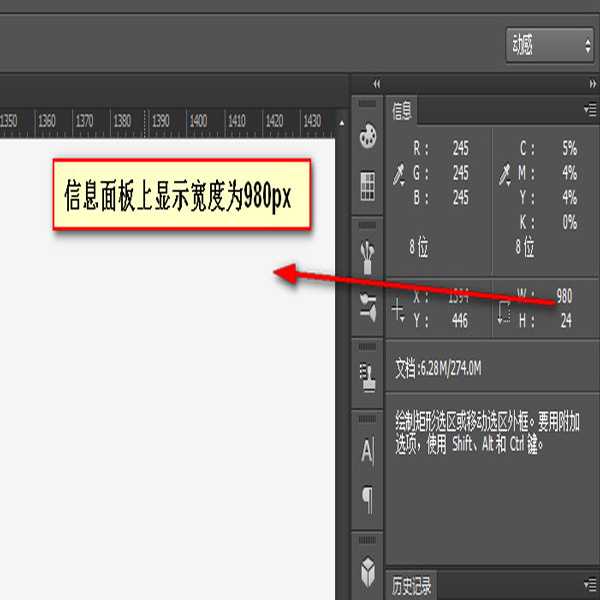Viewport: 600px width, 600px height.
Task: Click the crosshair options beside the X/Y coordinates
Action: (398, 310)
